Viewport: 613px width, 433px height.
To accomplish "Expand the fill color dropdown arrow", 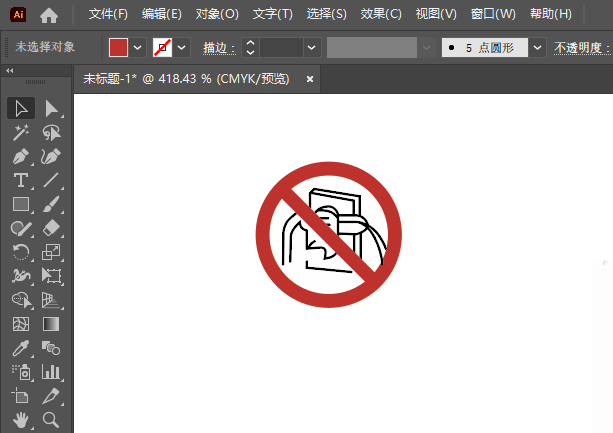I will 138,48.
